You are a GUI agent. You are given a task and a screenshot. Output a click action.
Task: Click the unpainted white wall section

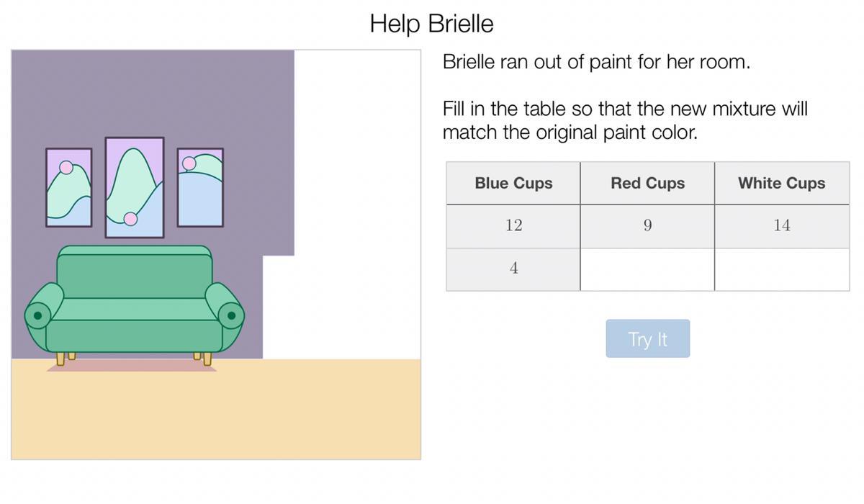click(353, 180)
